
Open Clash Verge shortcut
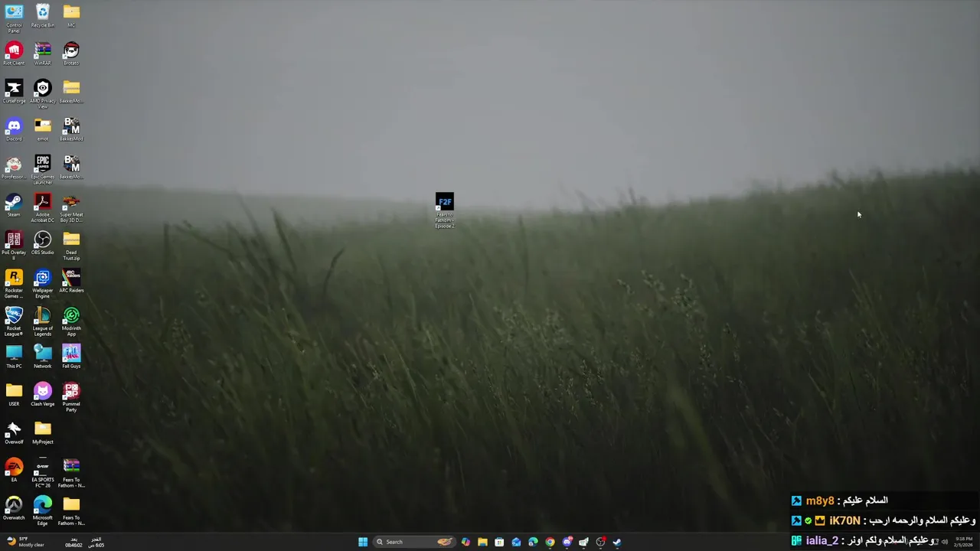[x=42, y=395]
